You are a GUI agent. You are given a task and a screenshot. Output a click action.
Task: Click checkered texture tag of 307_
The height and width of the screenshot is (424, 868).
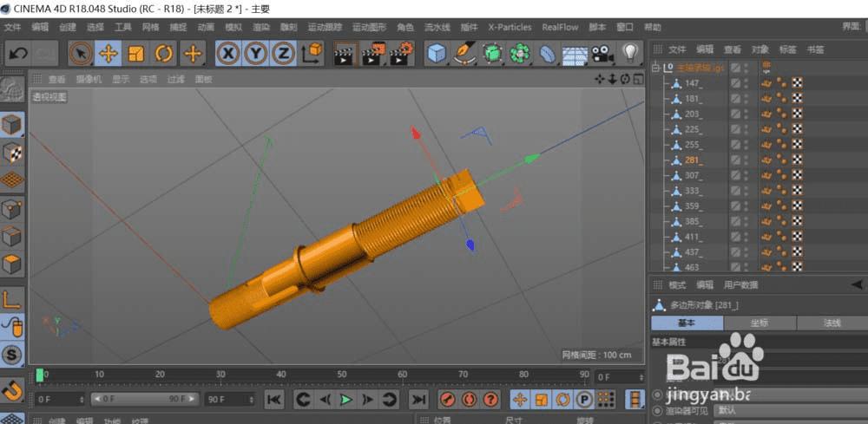[797, 175]
